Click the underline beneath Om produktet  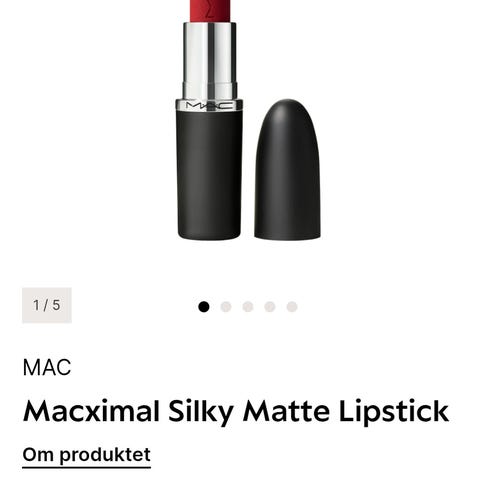tap(87, 467)
